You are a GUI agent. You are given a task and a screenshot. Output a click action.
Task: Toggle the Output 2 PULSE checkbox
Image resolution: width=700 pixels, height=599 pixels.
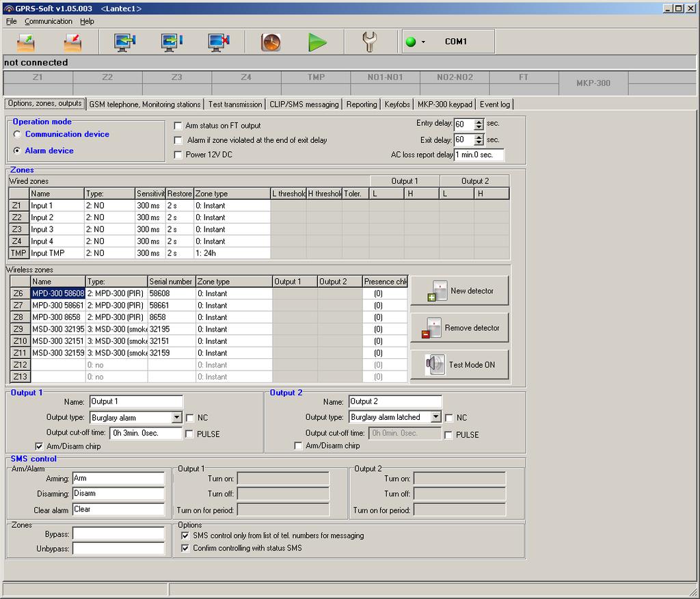tap(448, 435)
